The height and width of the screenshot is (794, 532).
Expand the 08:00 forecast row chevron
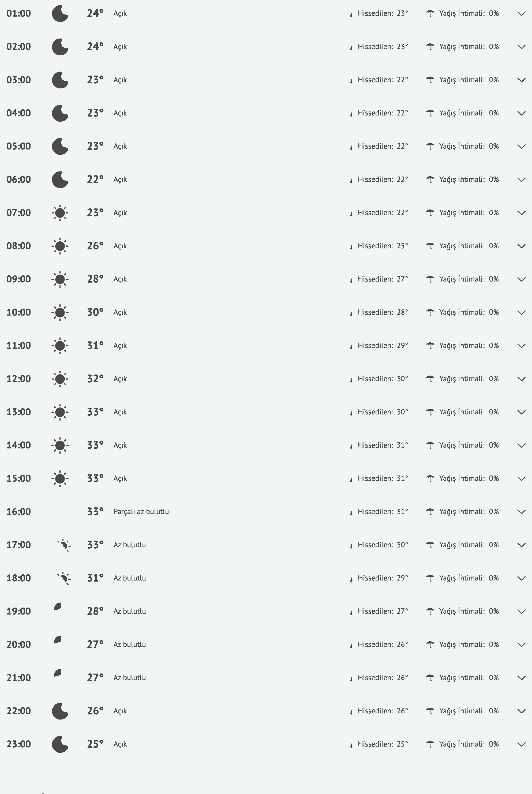(521, 246)
